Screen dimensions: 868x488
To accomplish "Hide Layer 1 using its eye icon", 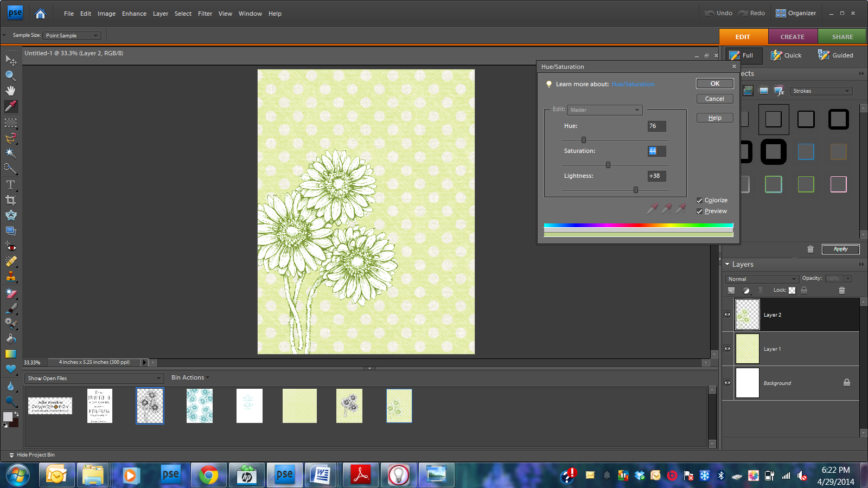I will click(727, 349).
